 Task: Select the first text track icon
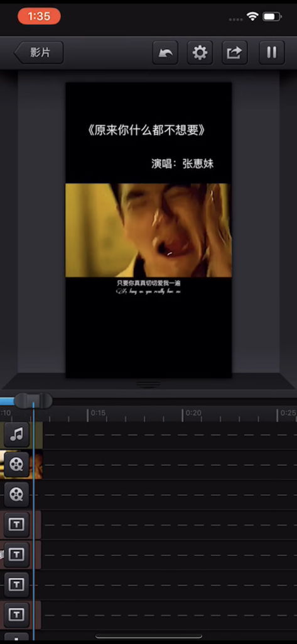16,525
